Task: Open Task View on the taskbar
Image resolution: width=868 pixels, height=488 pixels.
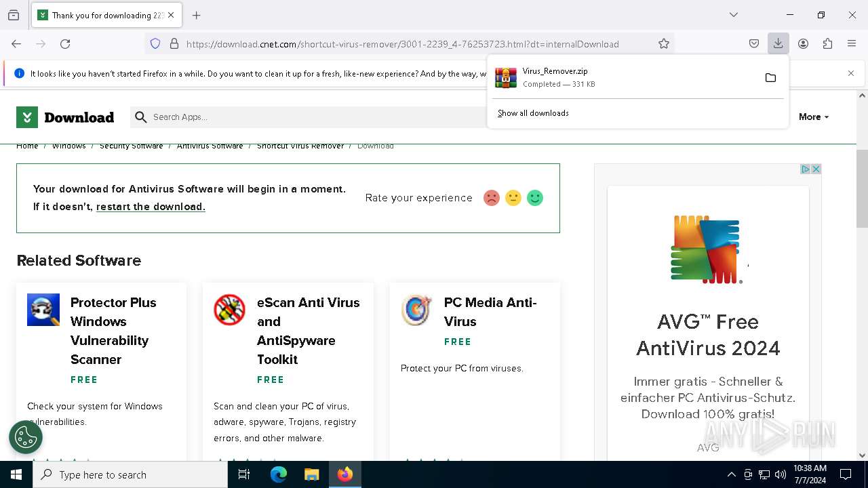Action: (x=244, y=474)
